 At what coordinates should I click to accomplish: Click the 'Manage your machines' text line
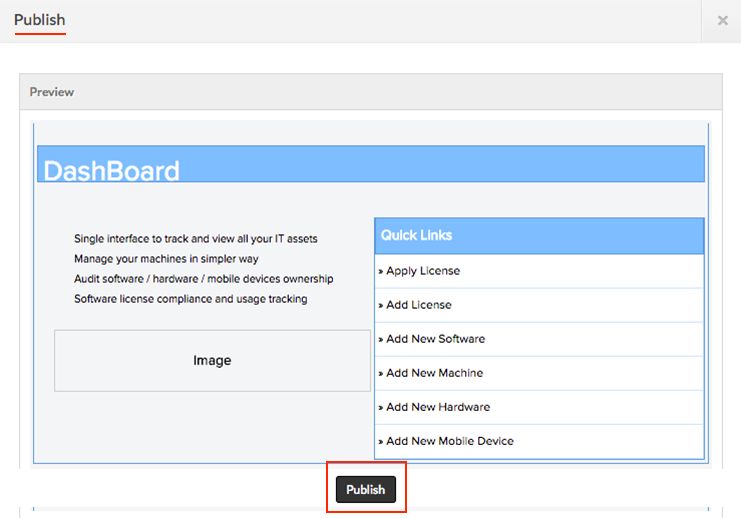pyautogui.click(x=167, y=259)
